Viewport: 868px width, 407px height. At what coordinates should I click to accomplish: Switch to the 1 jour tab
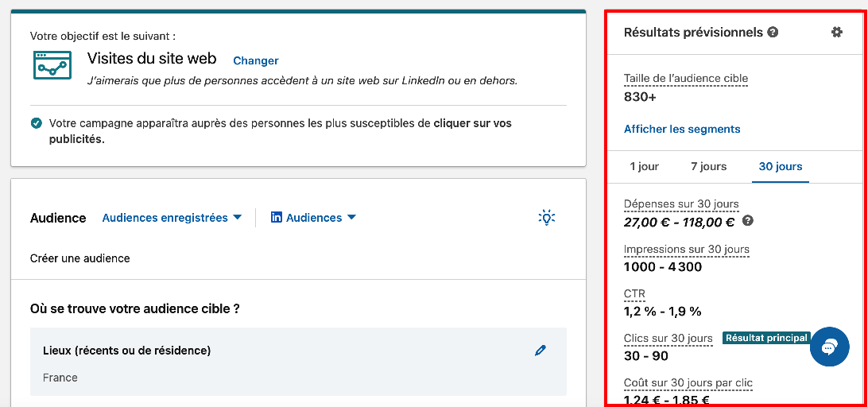pyautogui.click(x=644, y=167)
